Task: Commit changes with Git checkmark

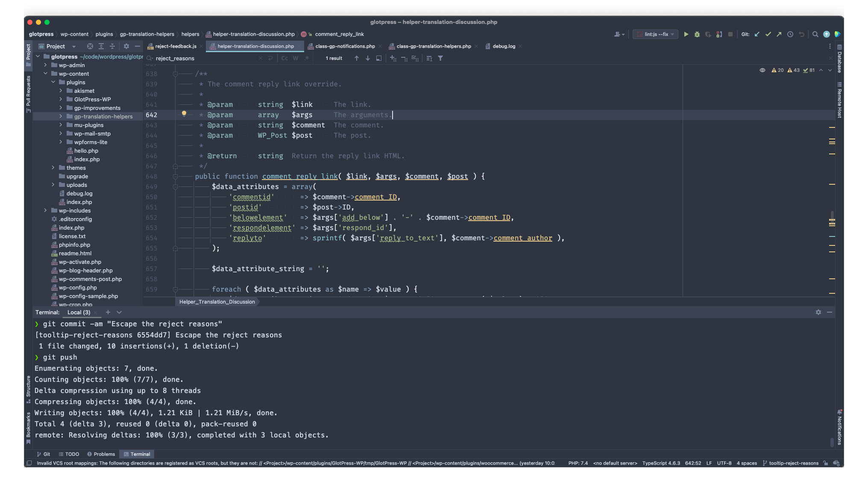Action: [x=768, y=34]
